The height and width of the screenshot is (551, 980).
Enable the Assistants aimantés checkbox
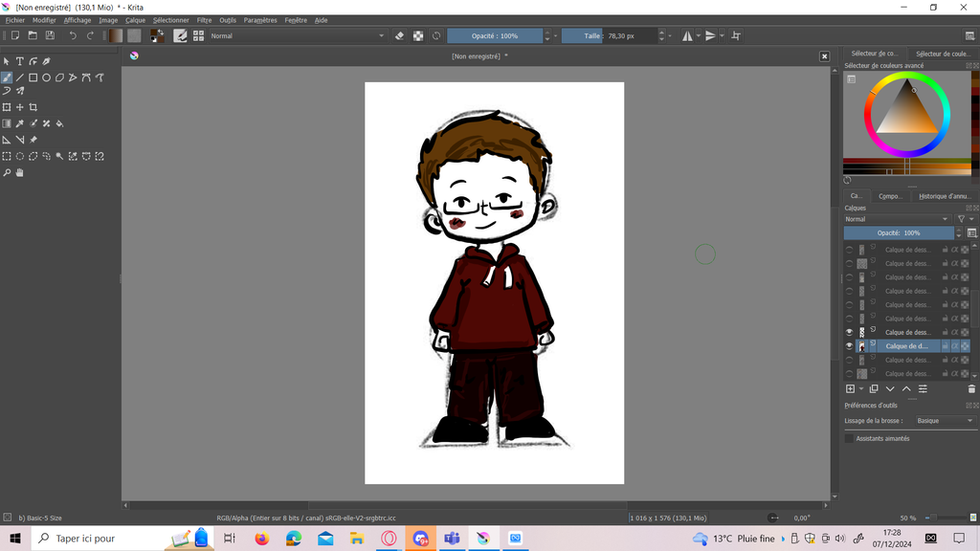[x=849, y=438]
